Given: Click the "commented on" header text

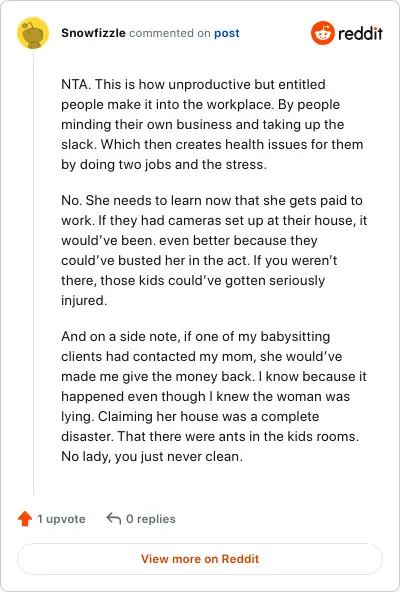Looking at the screenshot, I should 170,33.
